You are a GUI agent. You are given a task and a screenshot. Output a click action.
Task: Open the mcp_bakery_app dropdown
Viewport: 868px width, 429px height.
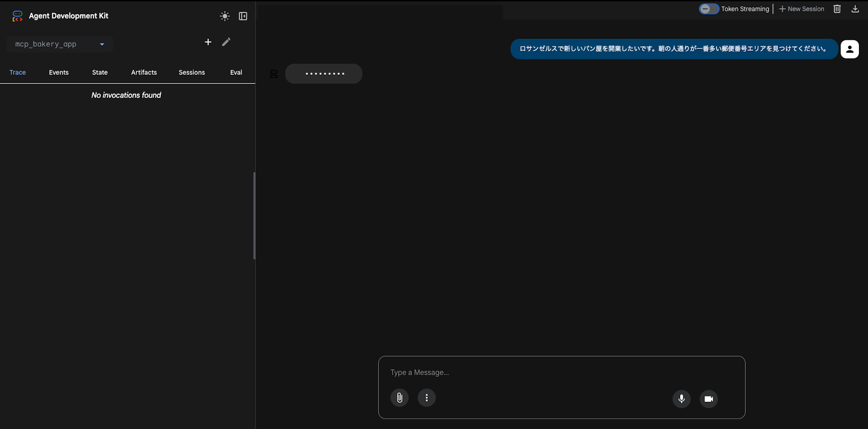tap(59, 44)
